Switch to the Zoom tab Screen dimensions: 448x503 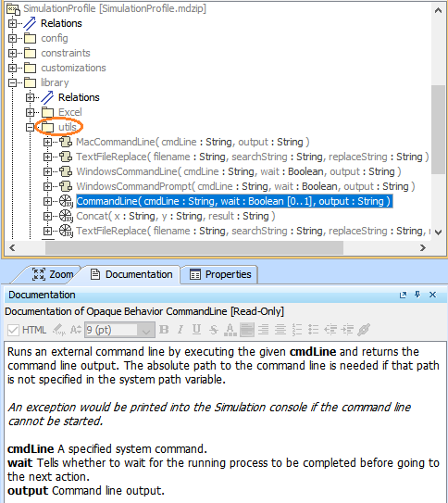[x=53, y=274]
